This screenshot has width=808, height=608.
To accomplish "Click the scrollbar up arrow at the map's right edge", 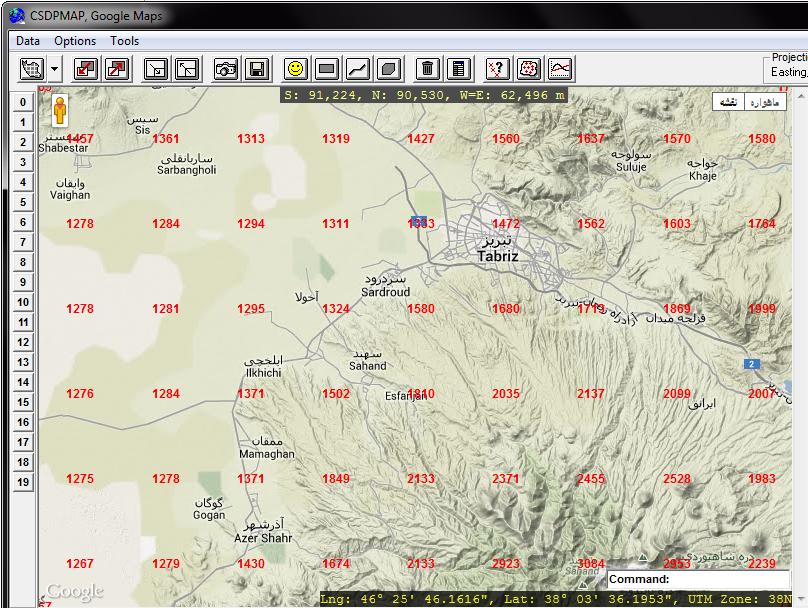I will click(x=801, y=96).
